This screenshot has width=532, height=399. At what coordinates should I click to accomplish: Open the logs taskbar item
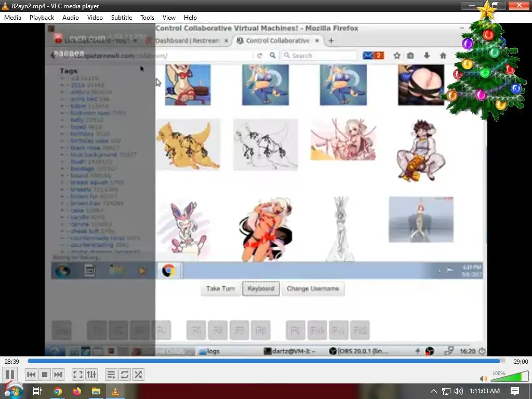point(209,352)
